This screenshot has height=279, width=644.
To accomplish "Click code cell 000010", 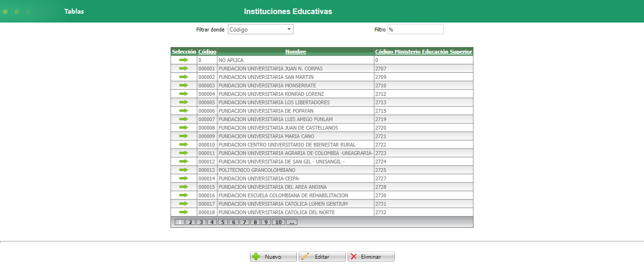I will point(206,145).
